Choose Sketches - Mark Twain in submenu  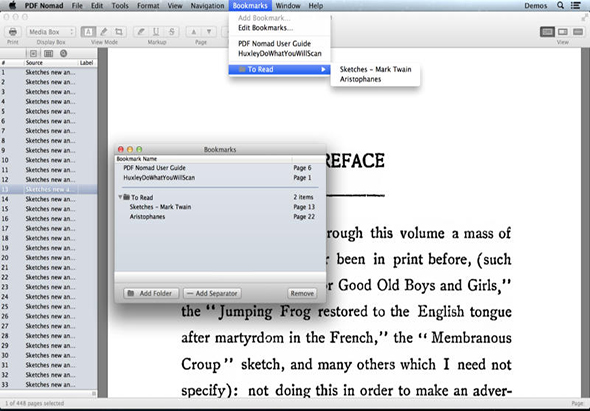(375, 69)
